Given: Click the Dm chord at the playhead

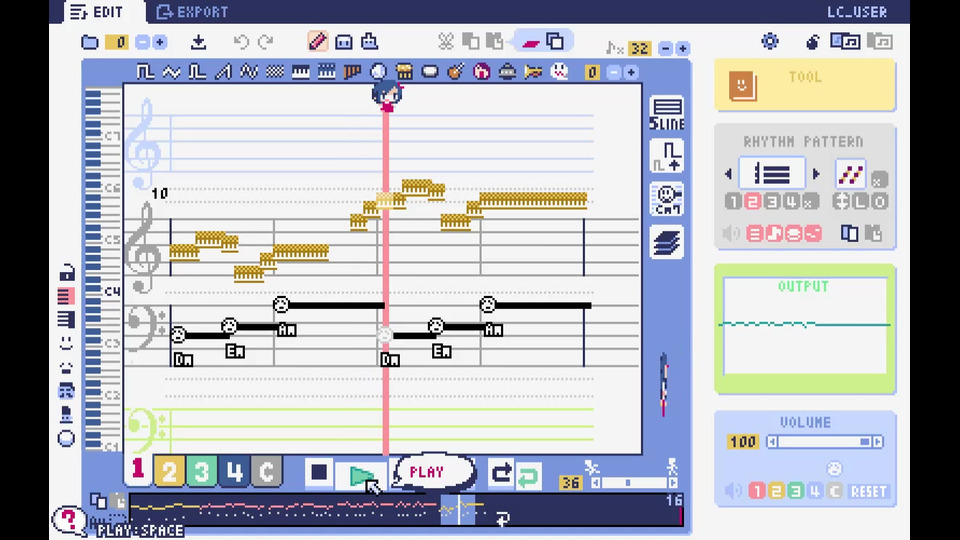Looking at the screenshot, I should (x=390, y=360).
